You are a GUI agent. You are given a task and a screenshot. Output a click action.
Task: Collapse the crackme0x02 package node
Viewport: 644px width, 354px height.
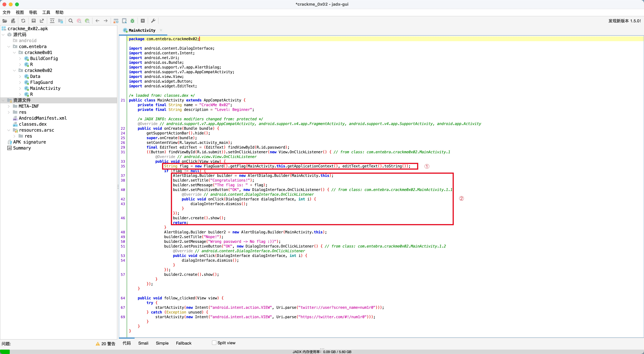(x=14, y=70)
